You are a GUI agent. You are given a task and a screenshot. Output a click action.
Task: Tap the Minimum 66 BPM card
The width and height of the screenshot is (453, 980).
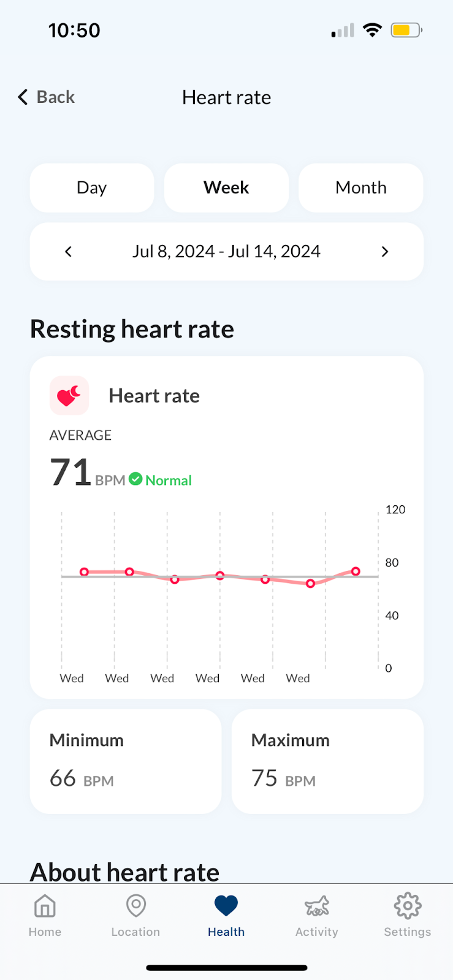pyautogui.click(x=126, y=761)
